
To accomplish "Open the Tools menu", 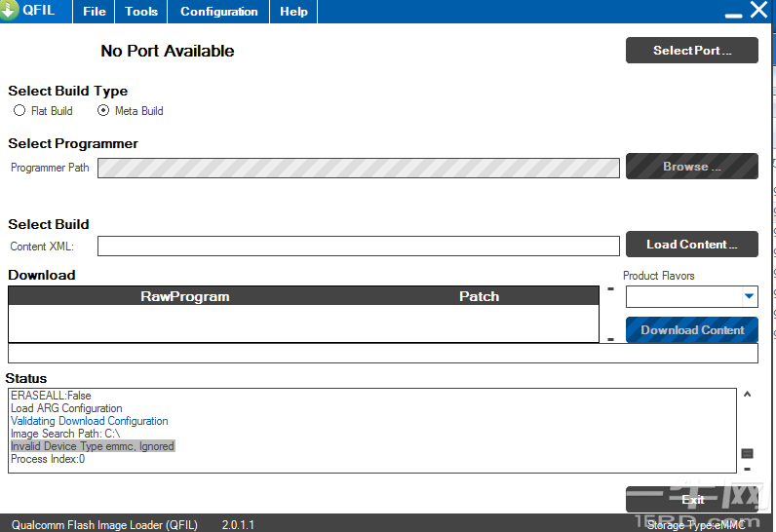I will pyautogui.click(x=141, y=12).
